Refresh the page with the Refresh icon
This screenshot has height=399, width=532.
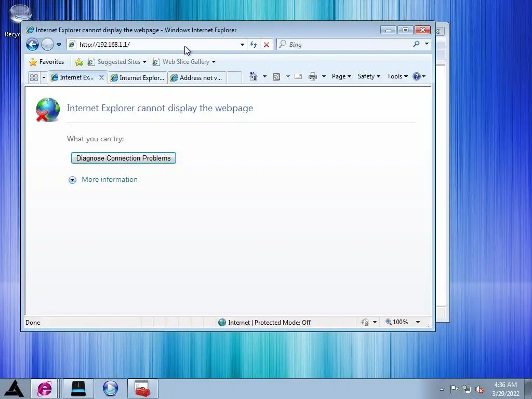(x=254, y=45)
